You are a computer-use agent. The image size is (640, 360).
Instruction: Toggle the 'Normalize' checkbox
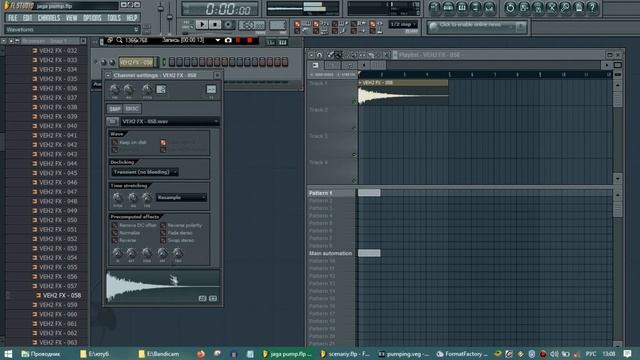[x=115, y=233]
